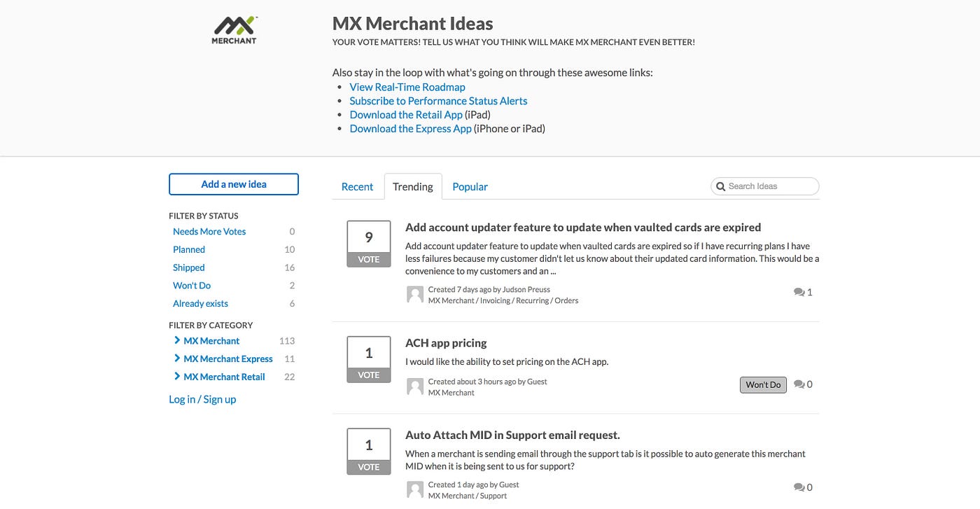Open the View Real-Time Roadmap link
The height and width of the screenshot is (509, 980).
click(x=407, y=87)
